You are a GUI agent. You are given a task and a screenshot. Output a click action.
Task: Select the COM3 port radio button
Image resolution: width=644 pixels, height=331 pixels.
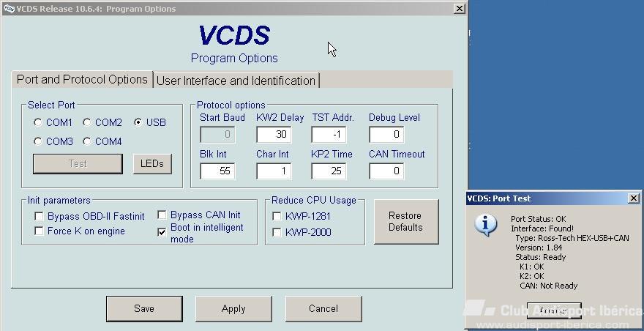[38, 141]
